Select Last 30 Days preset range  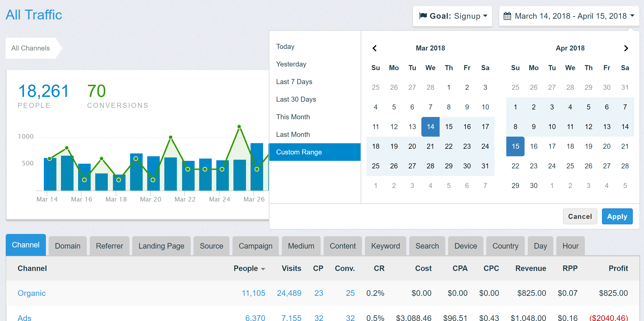pyautogui.click(x=296, y=99)
